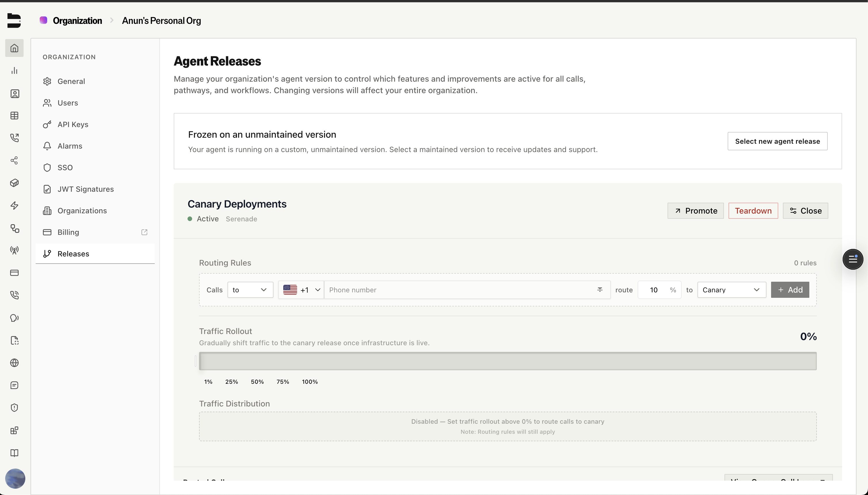This screenshot has height=495, width=868.
Task: Set traffic rollout to 50% preset
Action: coord(257,382)
